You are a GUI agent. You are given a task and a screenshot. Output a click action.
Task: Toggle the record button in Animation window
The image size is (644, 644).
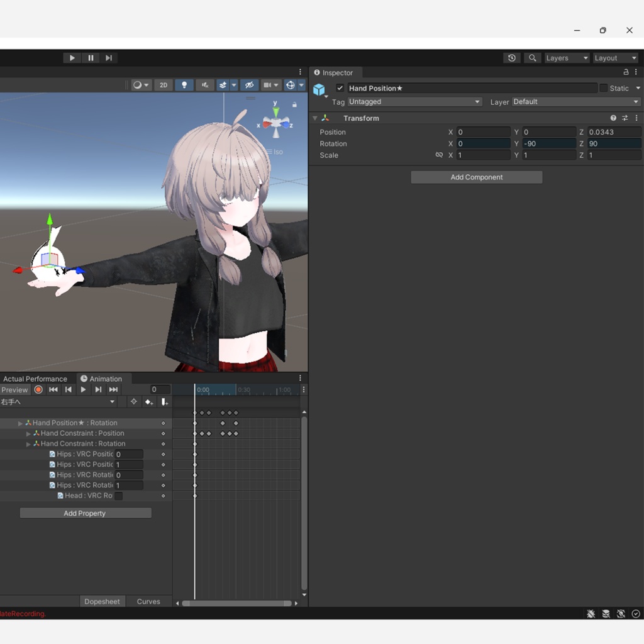point(38,389)
